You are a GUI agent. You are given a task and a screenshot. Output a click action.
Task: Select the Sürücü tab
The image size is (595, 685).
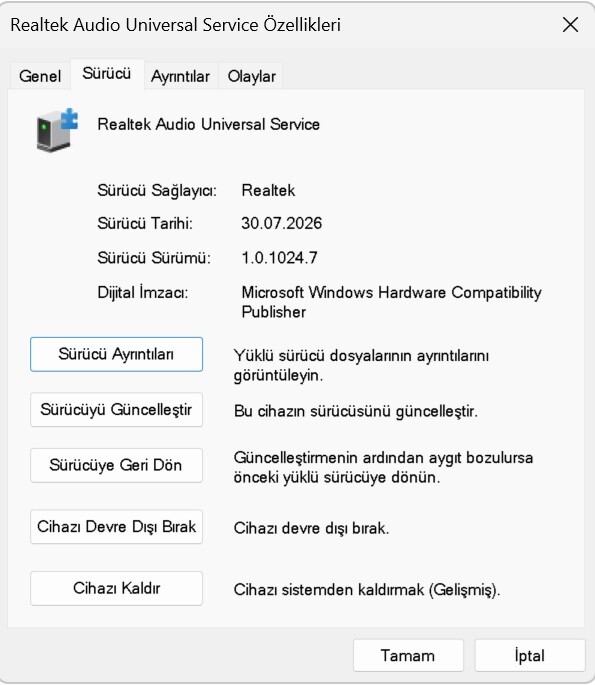pyautogui.click(x=107, y=73)
